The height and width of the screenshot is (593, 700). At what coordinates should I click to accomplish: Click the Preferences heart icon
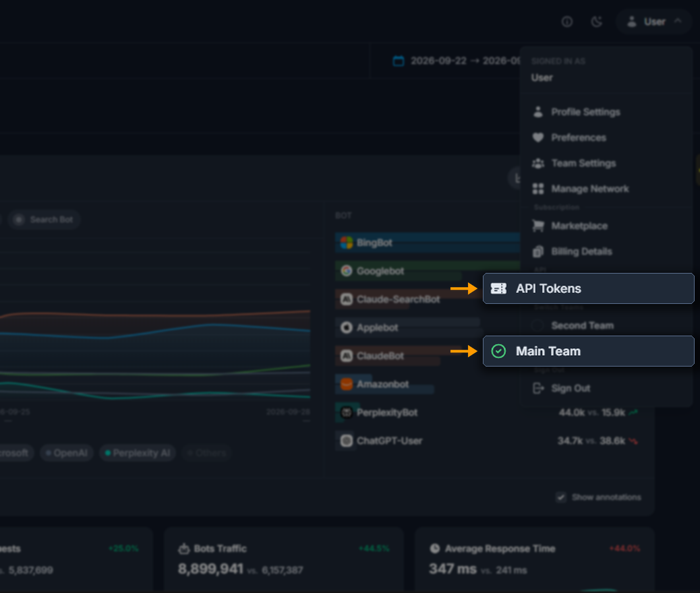point(538,137)
